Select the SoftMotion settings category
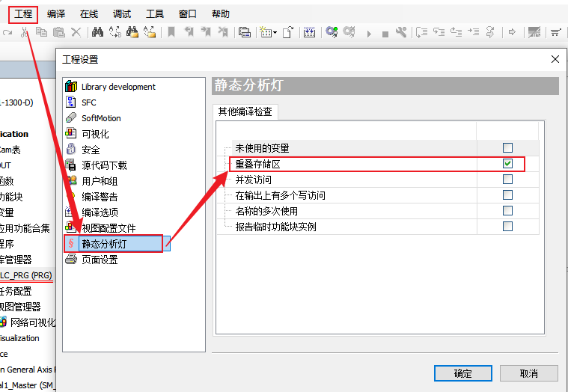 click(x=100, y=118)
